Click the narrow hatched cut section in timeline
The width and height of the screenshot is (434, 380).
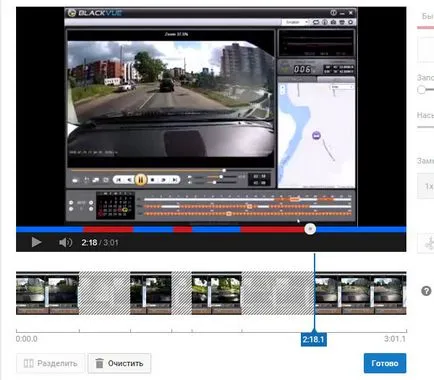coord(182,293)
